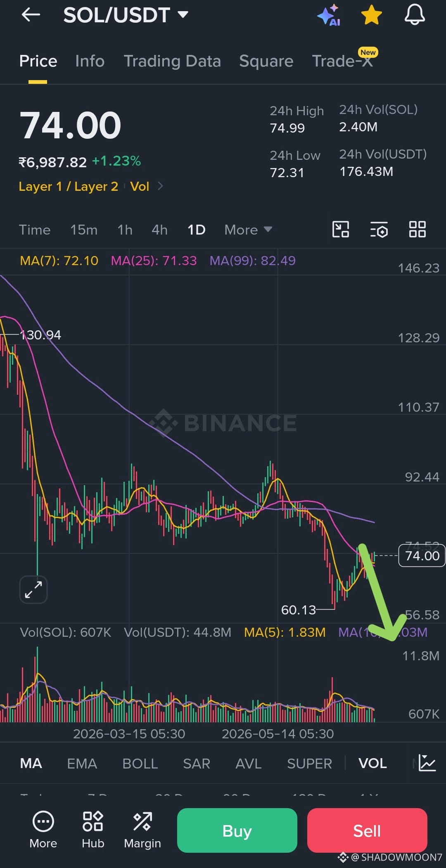
Task: Click the 24h High value 74.99
Action: pyautogui.click(x=287, y=128)
